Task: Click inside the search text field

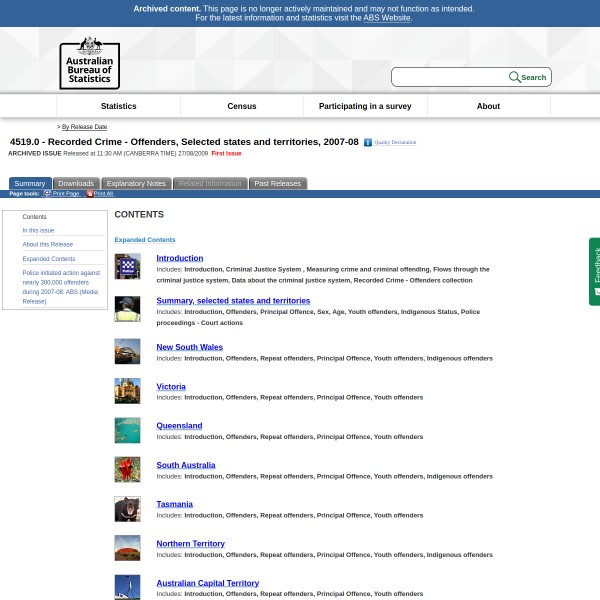Action: pos(449,77)
